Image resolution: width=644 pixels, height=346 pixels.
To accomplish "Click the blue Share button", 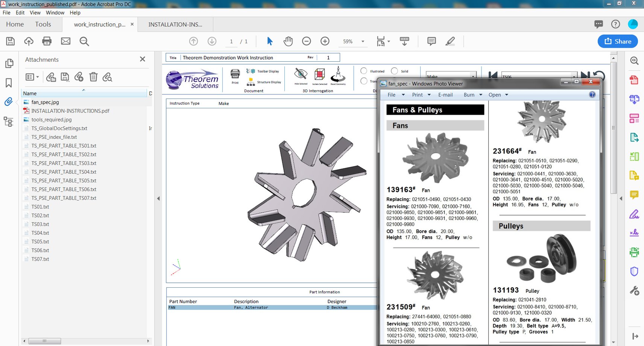I will click(617, 41).
